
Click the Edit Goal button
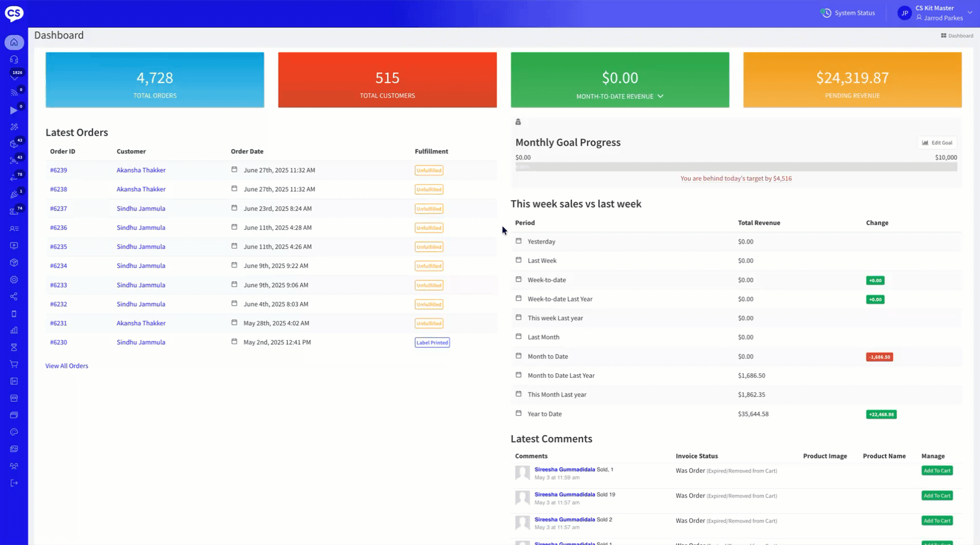tap(937, 143)
